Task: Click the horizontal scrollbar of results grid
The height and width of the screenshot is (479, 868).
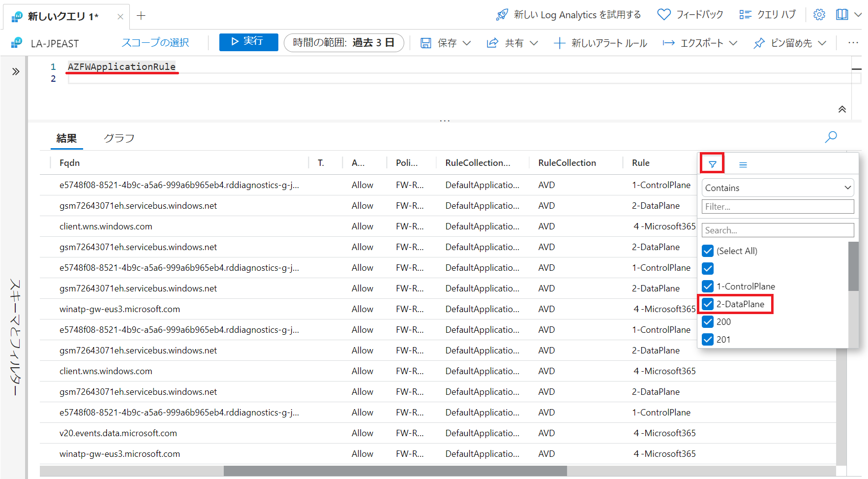Action: coord(395,471)
